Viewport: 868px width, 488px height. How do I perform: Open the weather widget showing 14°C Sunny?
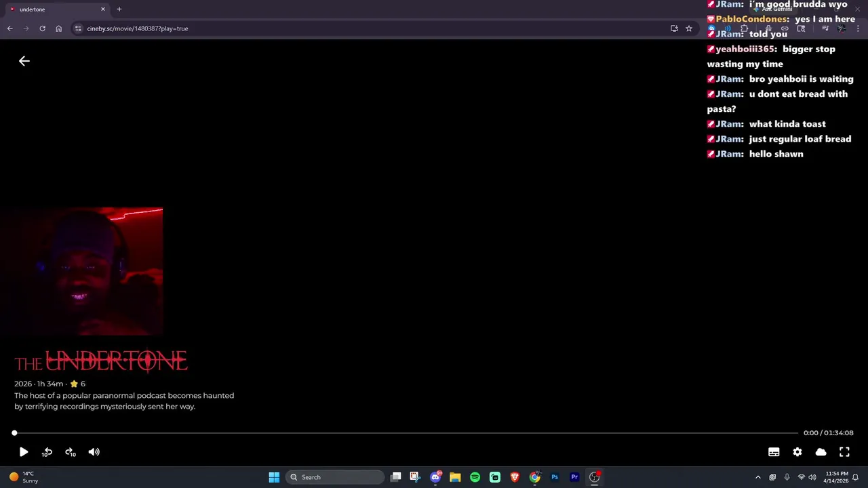tap(24, 477)
